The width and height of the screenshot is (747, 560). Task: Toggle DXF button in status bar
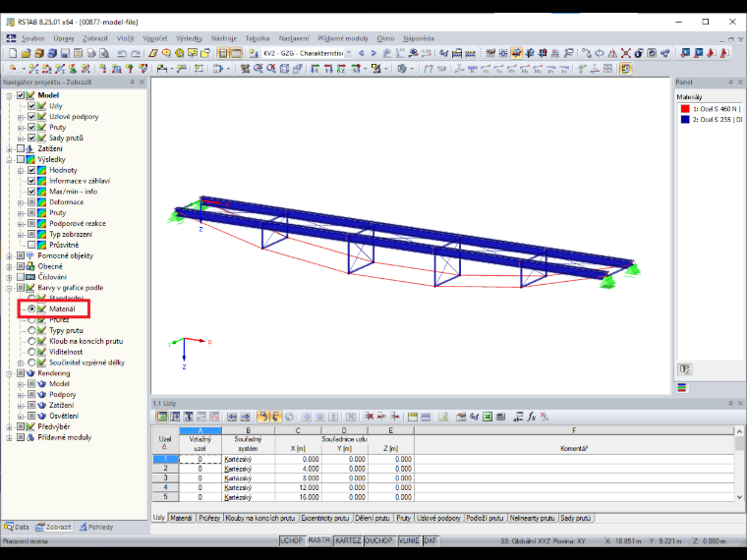[x=431, y=541]
